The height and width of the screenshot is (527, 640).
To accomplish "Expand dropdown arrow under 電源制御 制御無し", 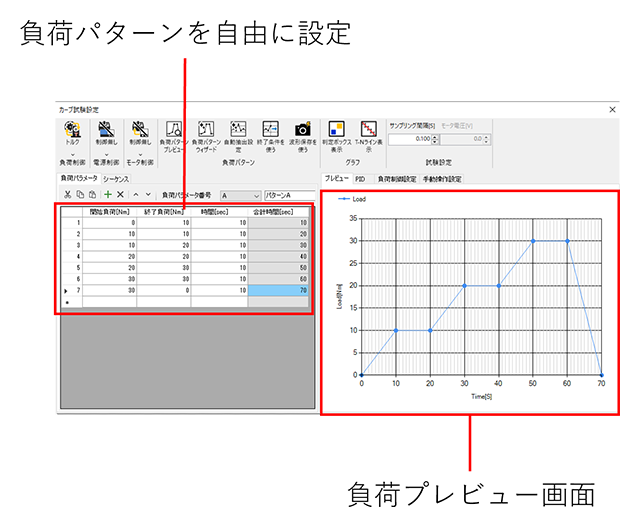I will click(x=106, y=154).
